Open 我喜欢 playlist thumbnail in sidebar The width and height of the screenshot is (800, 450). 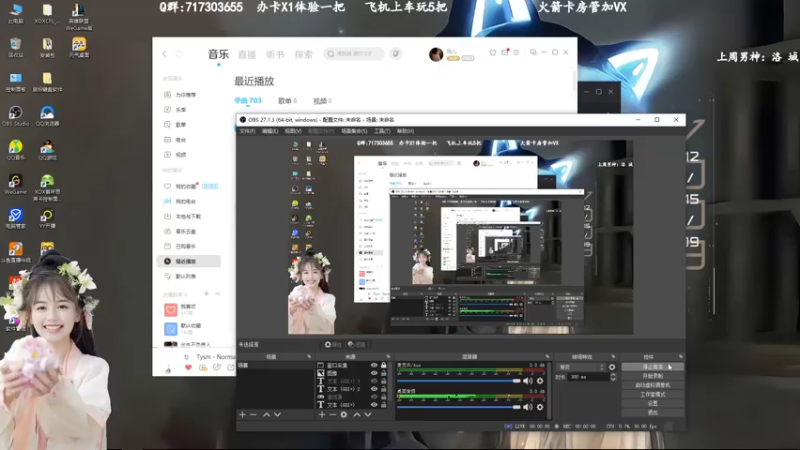click(x=171, y=309)
